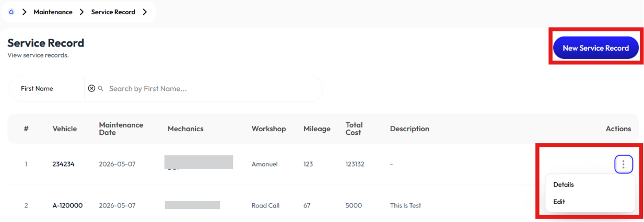Click the New Service Record button
This screenshot has height=222, width=644.
(595, 48)
